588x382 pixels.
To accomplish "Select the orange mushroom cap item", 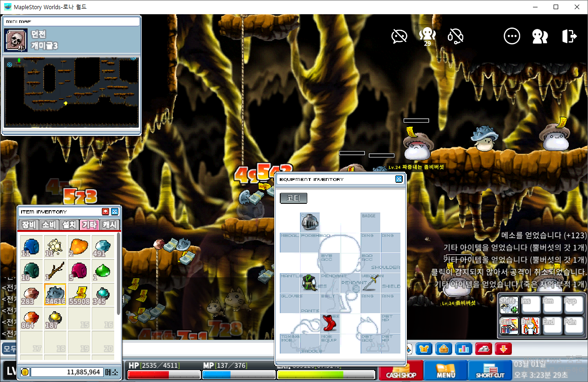I will pyautogui.click(x=79, y=247).
